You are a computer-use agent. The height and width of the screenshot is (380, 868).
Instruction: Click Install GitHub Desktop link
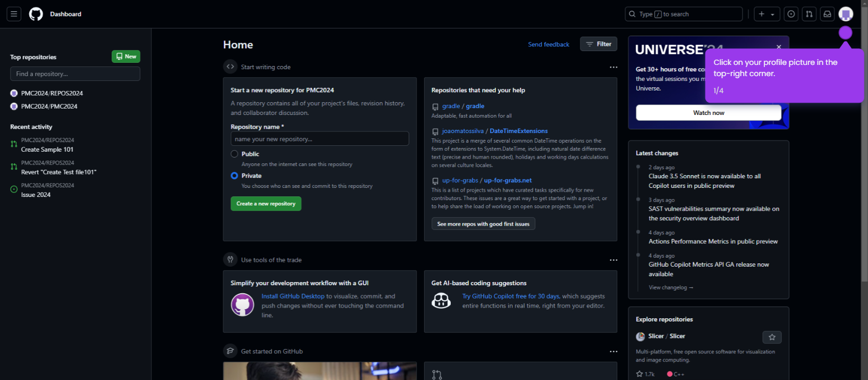coord(293,296)
